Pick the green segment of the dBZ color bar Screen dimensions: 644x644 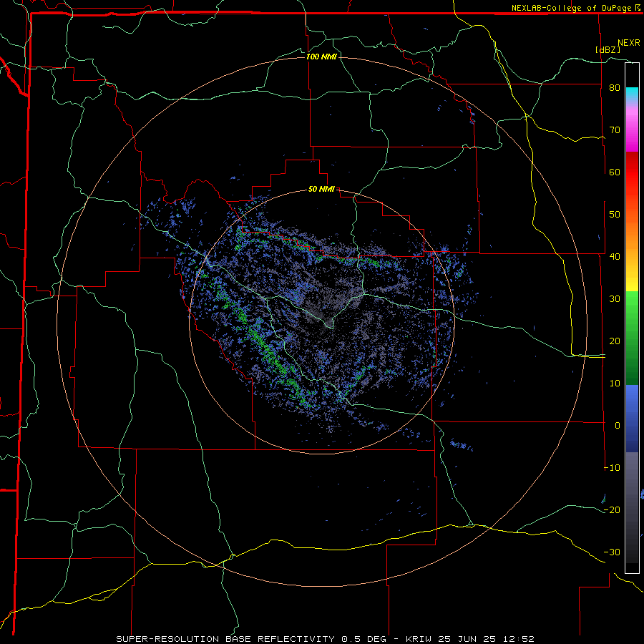[632, 338]
